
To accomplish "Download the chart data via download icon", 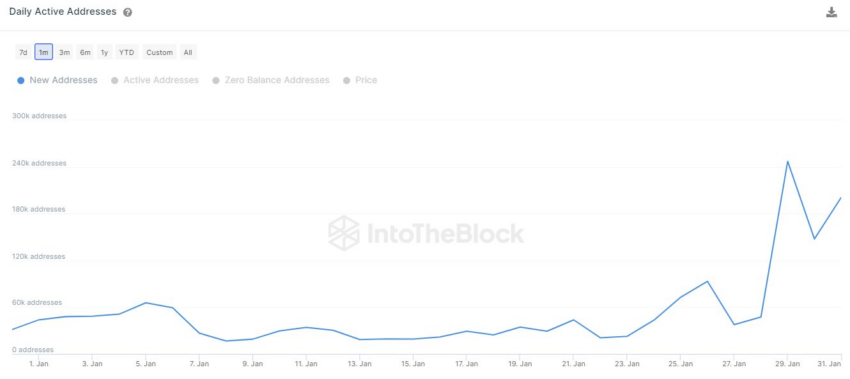I will coord(831,12).
